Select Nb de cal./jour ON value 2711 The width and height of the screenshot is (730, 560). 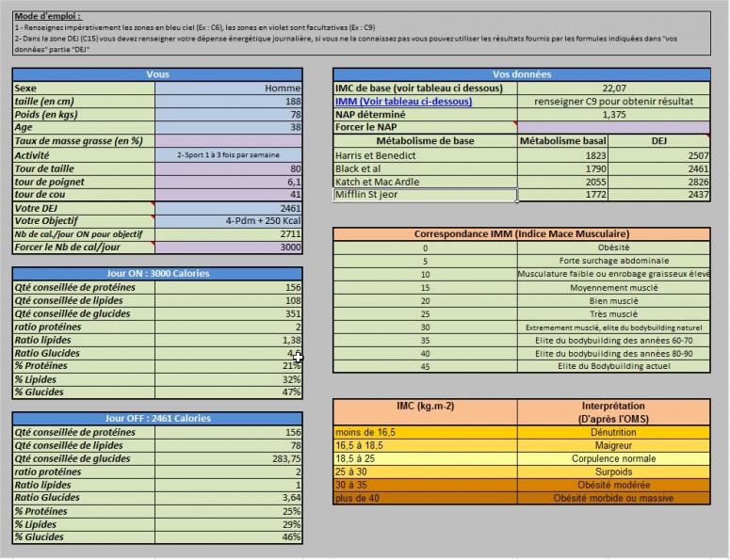[229, 234]
